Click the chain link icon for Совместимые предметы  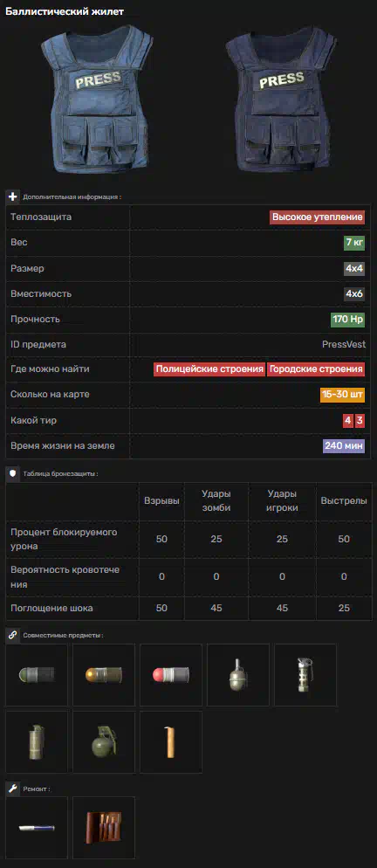[13, 636]
